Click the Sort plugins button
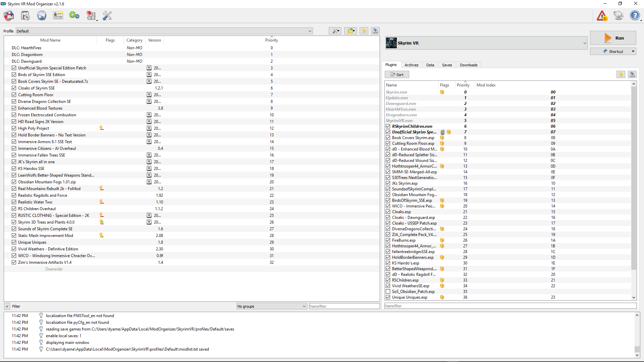This screenshot has height=362, width=644. [397, 74]
